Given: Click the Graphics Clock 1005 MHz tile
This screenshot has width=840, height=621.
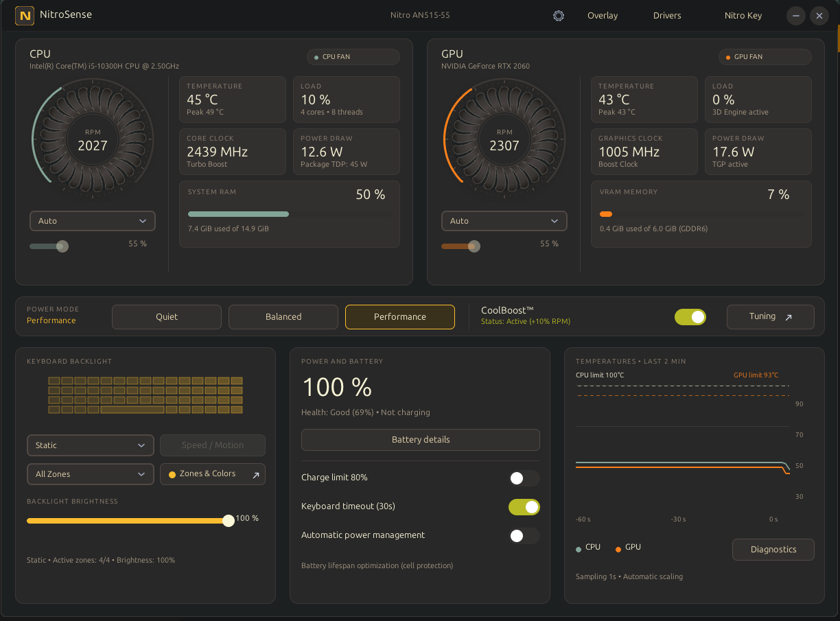Looking at the screenshot, I should tap(644, 152).
